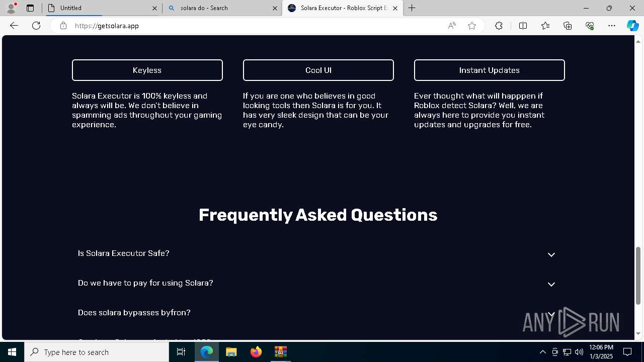The width and height of the screenshot is (644, 362).
Task: Click the Frequently Asked Questions heading
Action: coord(318,215)
